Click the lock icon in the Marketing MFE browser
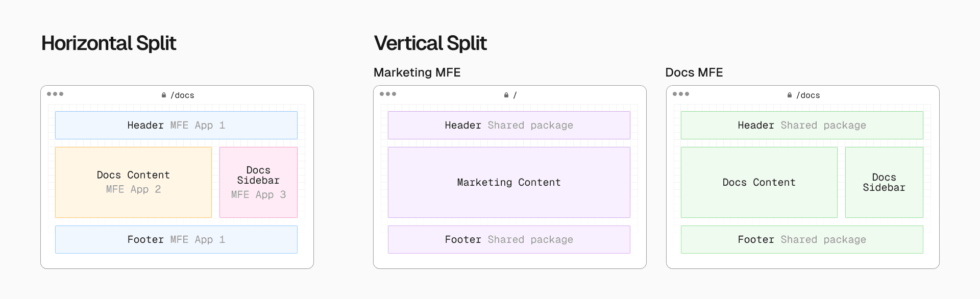The image size is (980, 299). [506, 95]
